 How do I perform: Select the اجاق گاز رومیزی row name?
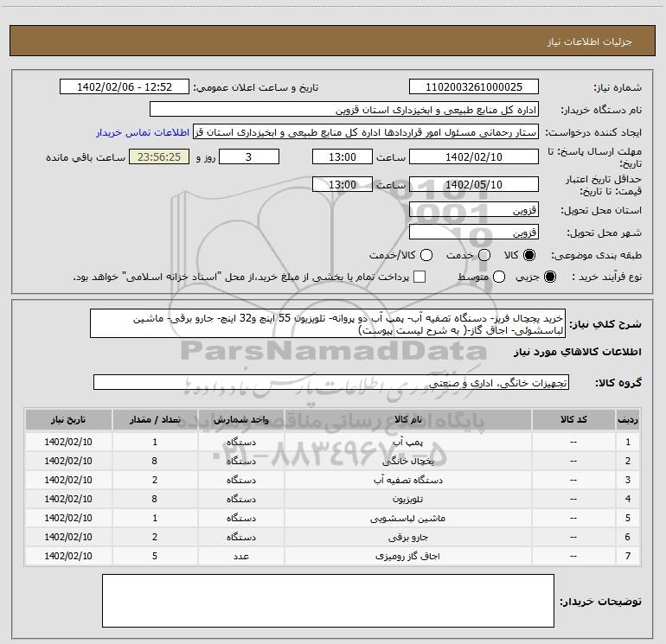click(x=407, y=556)
